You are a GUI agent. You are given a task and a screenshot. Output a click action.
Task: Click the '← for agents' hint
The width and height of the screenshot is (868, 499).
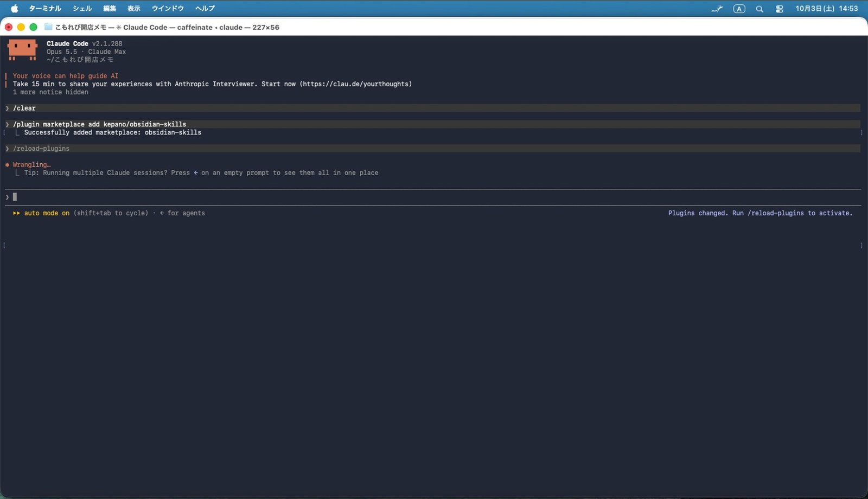click(182, 213)
